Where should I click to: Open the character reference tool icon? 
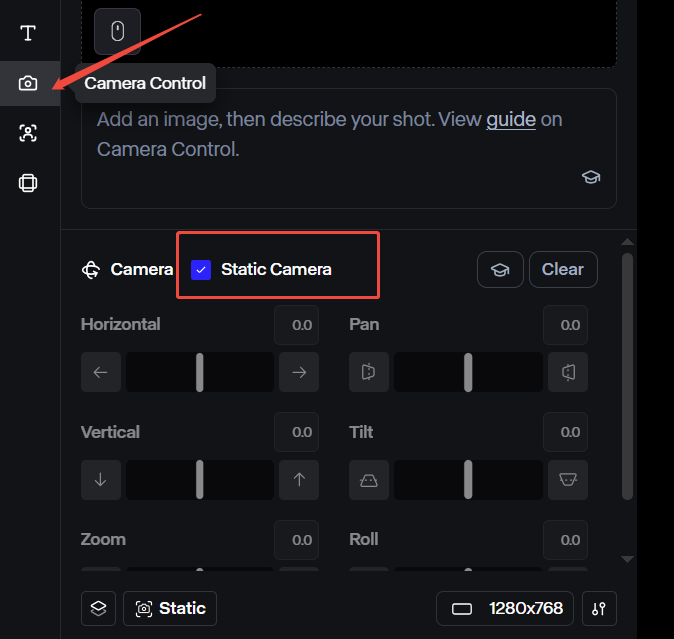click(28, 133)
